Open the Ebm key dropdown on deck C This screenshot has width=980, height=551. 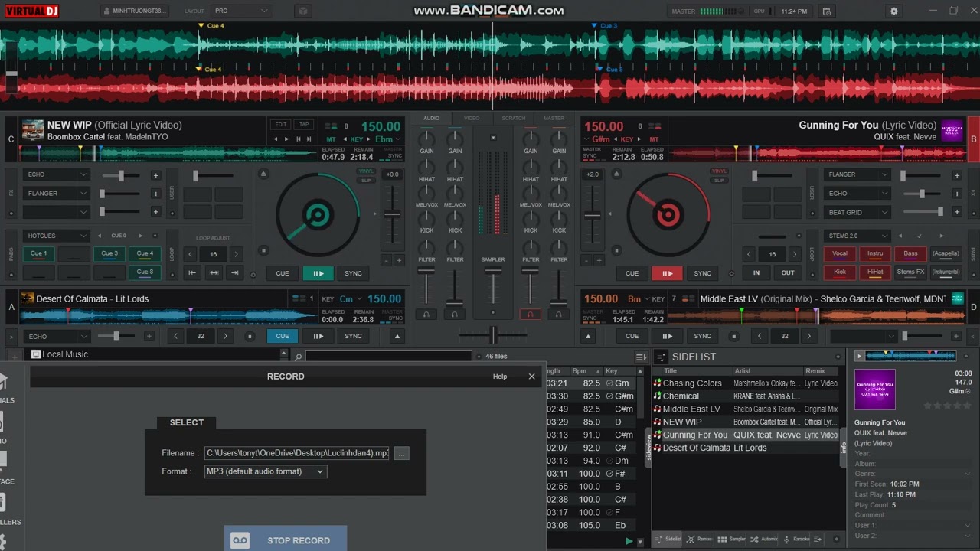click(387, 139)
